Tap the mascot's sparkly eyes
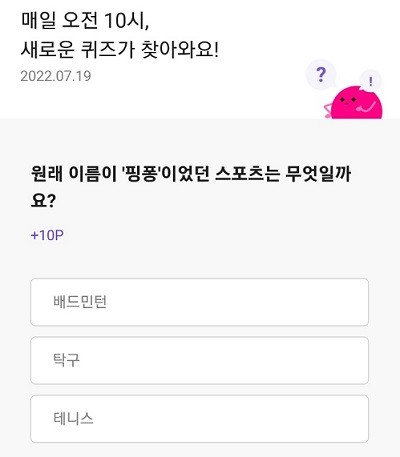The height and width of the screenshot is (457, 400). [x=348, y=99]
